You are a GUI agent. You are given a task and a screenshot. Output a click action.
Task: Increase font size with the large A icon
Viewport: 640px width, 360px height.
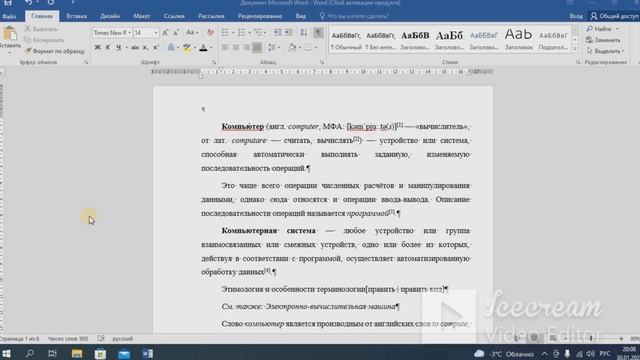(x=165, y=33)
